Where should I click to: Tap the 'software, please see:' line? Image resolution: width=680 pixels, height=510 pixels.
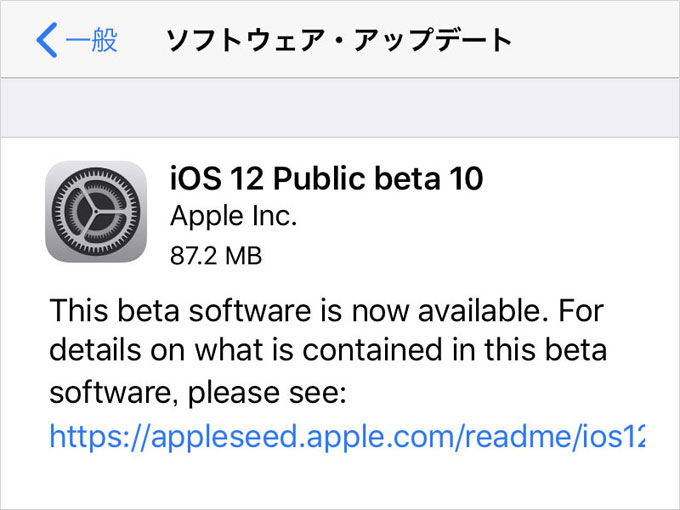point(198,392)
